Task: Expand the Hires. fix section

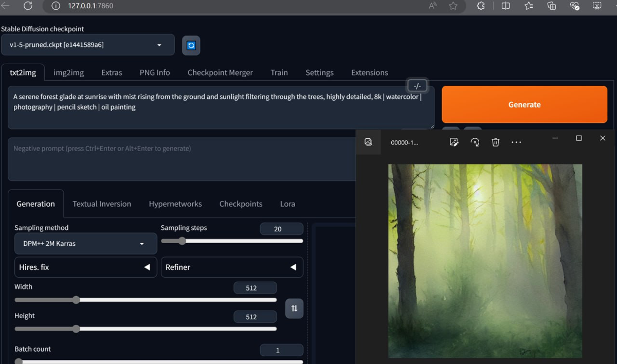Action: coord(85,267)
